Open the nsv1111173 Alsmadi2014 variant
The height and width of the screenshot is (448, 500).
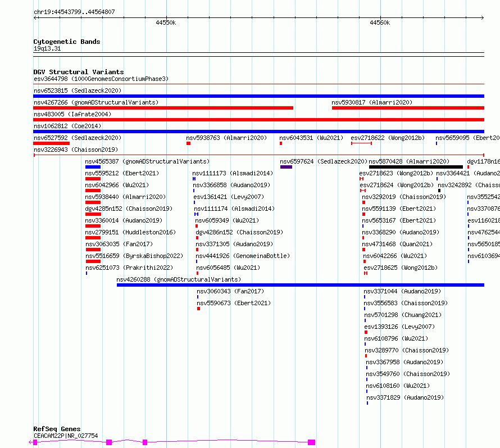click(233, 173)
